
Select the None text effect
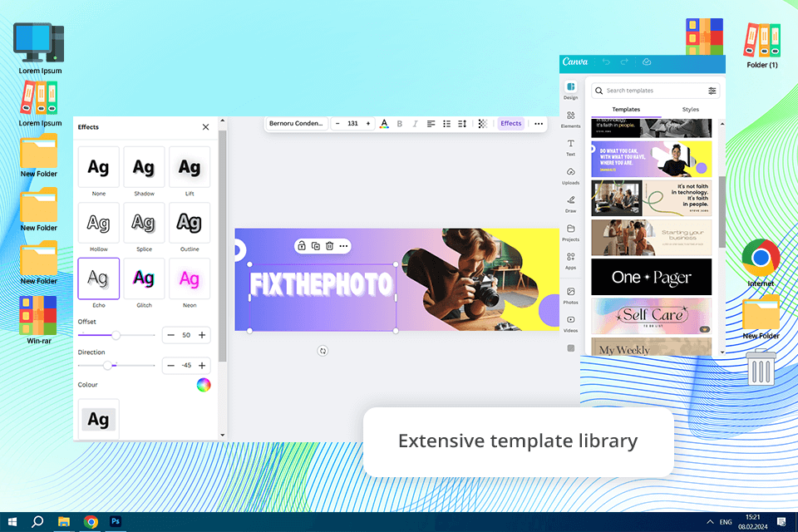click(x=99, y=167)
